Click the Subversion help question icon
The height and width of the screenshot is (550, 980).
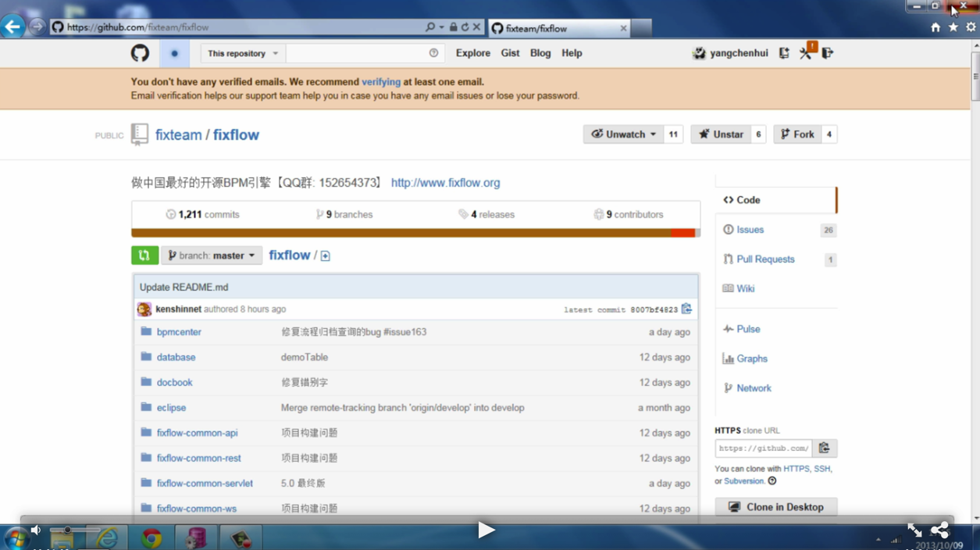772,481
